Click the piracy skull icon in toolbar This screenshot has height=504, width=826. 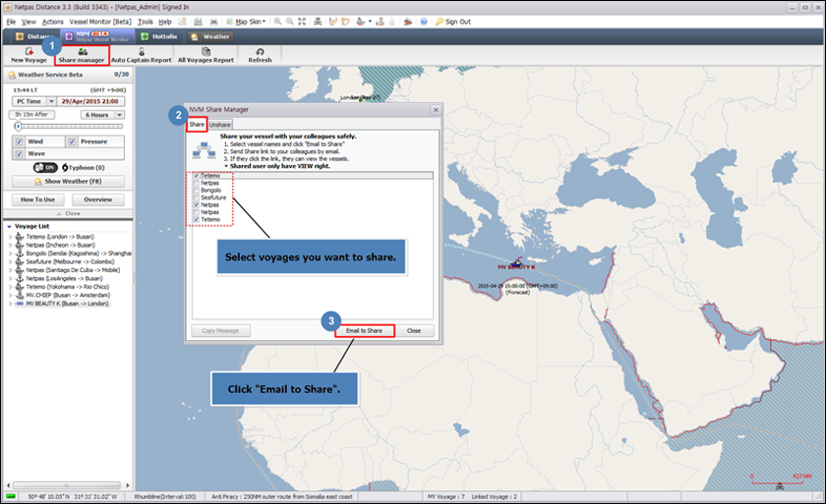pos(318,22)
